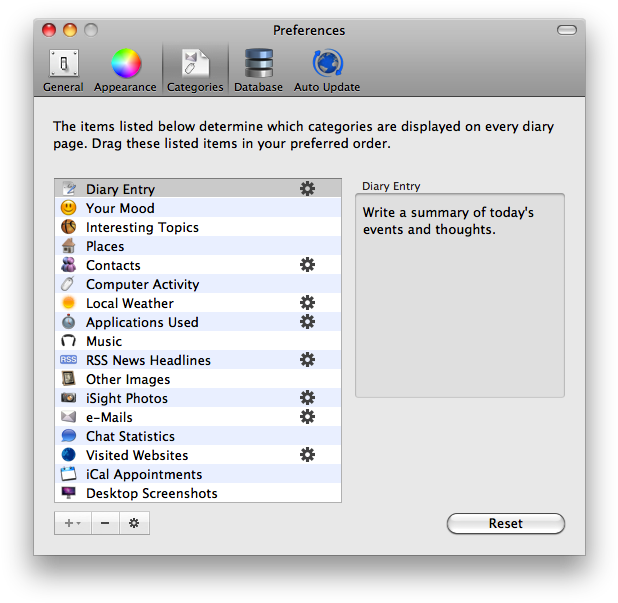Click the gear next to iSight Photos
The height and width of the screenshot is (603, 618).
(x=307, y=398)
